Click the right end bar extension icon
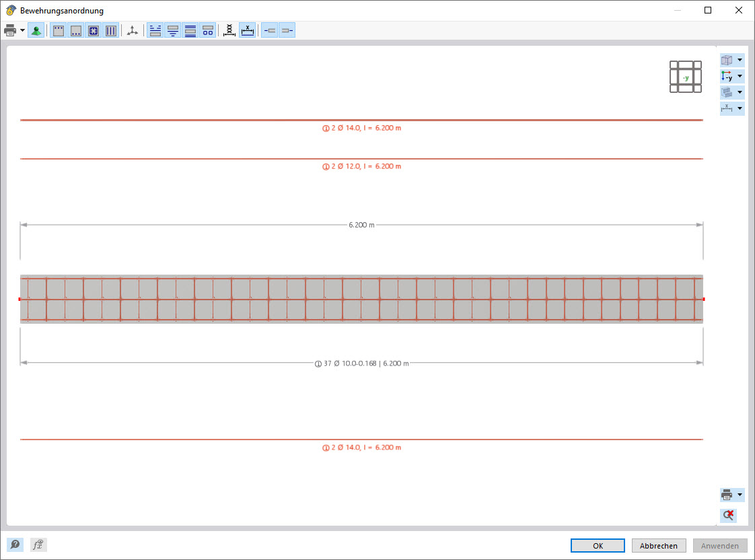 287,31
